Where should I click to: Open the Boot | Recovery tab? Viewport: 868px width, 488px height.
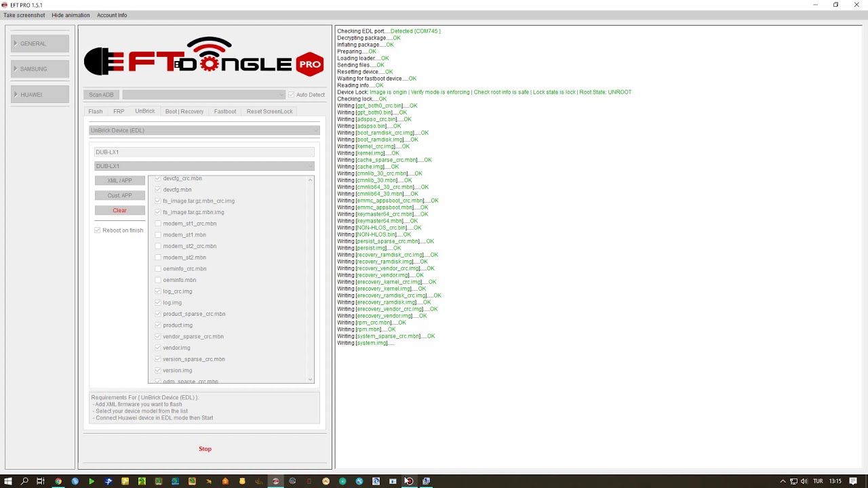point(184,111)
